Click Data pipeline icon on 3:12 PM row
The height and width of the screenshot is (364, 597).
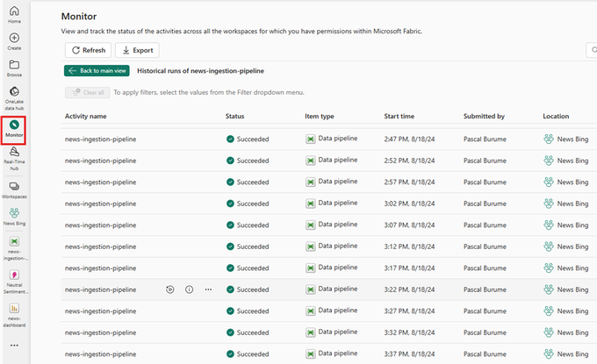[x=311, y=246]
